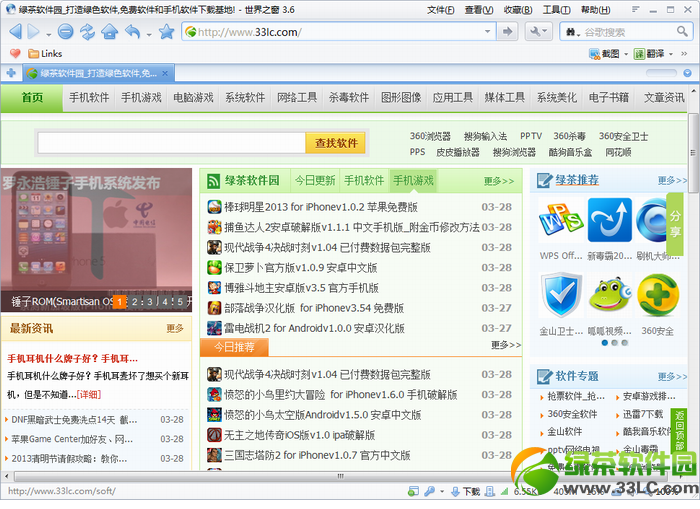Open the Links folder on favorites bar
700x509 pixels.
click(x=45, y=54)
